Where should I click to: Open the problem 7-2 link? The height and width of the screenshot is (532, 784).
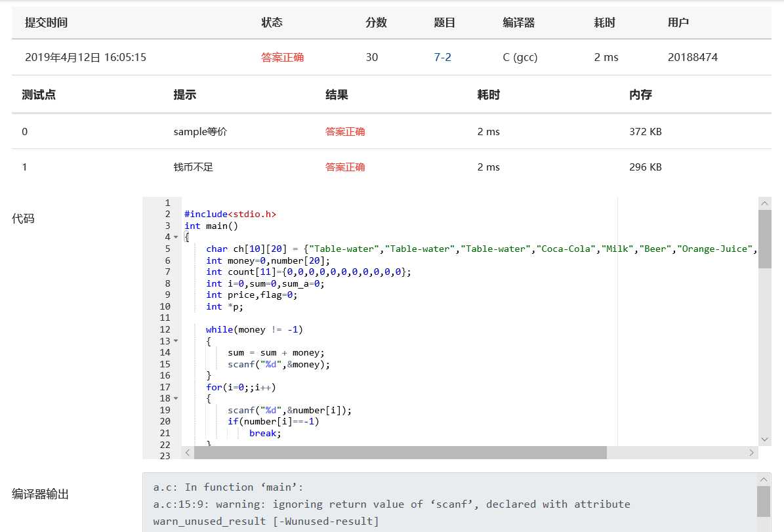pyautogui.click(x=442, y=57)
